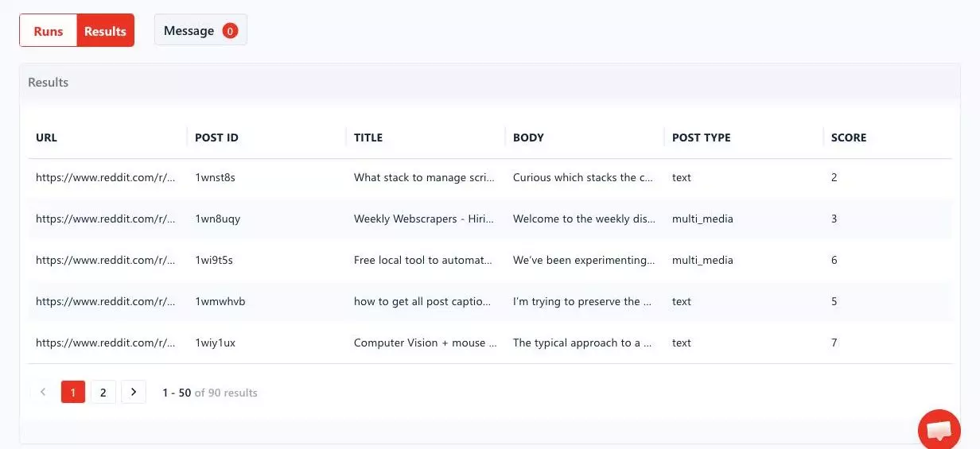980x449 pixels.
Task: Sort by the TITLE column header
Action: [x=368, y=137]
